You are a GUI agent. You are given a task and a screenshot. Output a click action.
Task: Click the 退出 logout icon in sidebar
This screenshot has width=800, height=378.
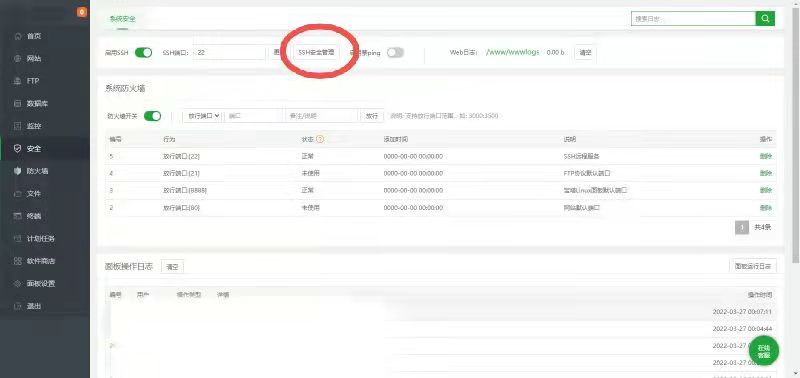[18, 306]
